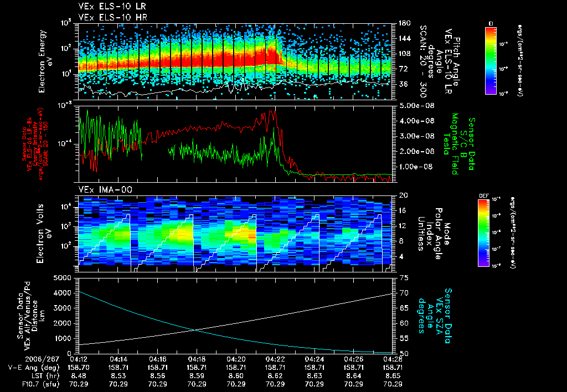Click the 04:14 time tick label
The image size is (567, 392).
[x=118, y=359]
